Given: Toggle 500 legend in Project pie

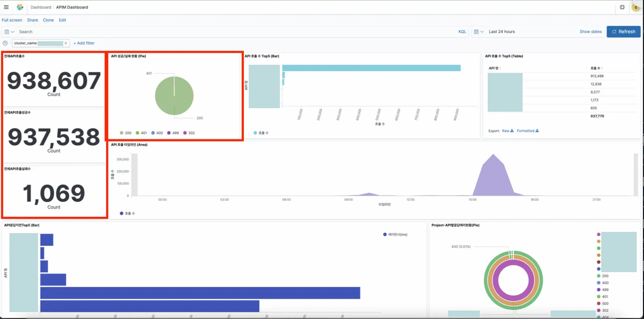Looking at the screenshot, I should (602, 304).
